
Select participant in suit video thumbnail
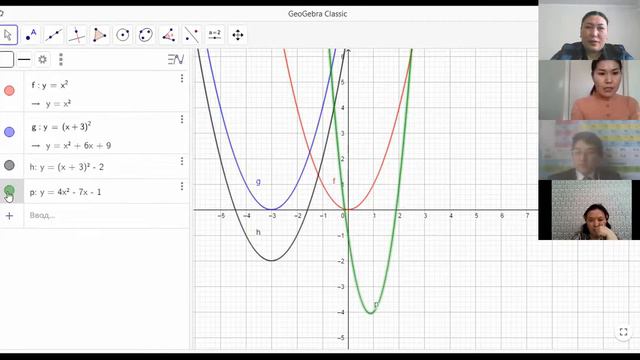tap(589, 150)
